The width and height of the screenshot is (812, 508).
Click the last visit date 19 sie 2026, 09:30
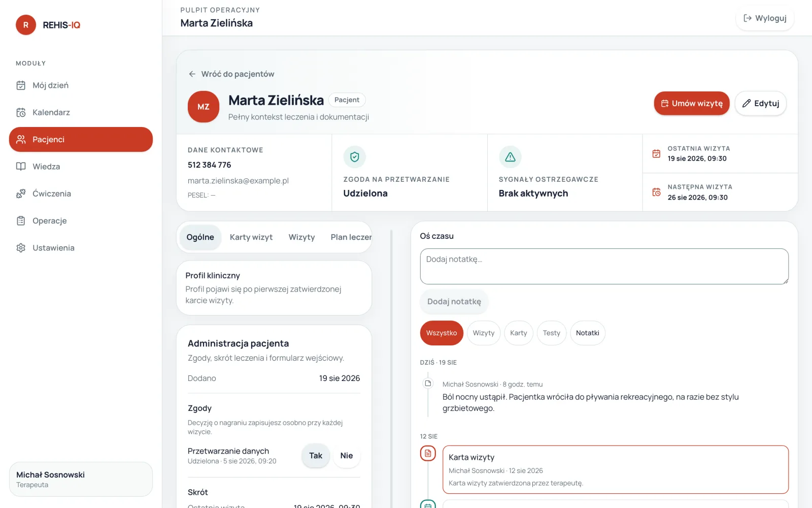(x=697, y=158)
